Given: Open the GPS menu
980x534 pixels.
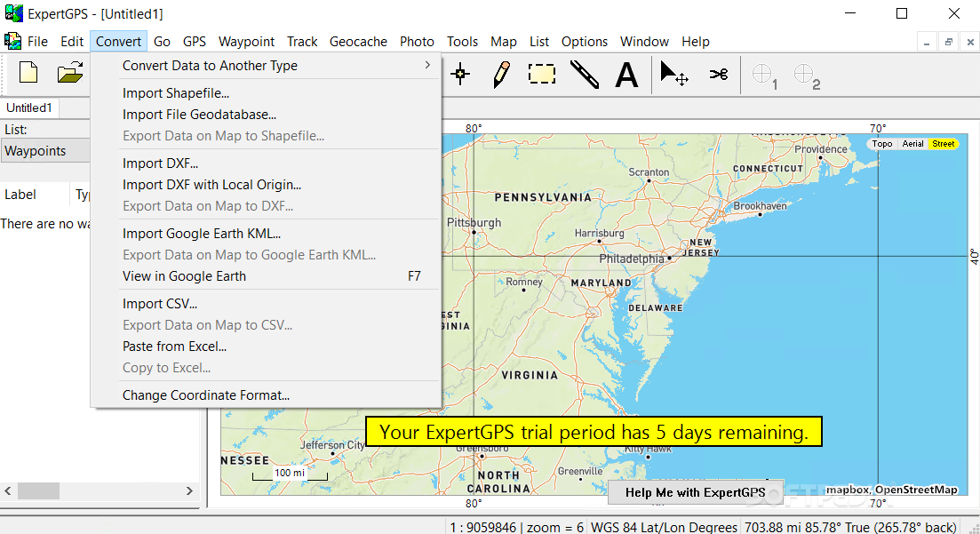Looking at the screenshot, I should click(195, 41).
